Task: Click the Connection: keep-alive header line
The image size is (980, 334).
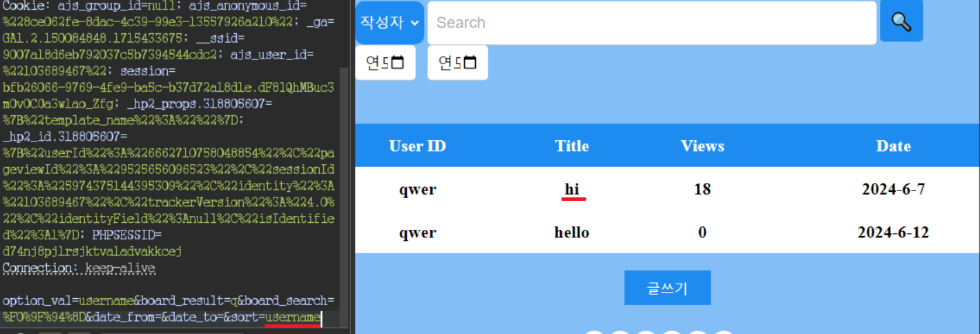Action: pyautogui.click(x=79, y=268)
